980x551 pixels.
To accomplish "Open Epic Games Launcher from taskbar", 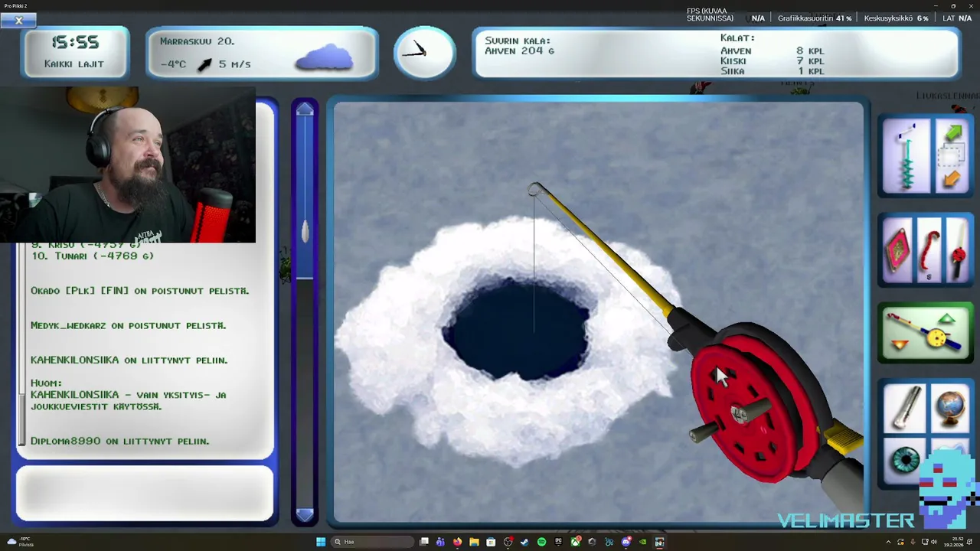I will coord(558,542).
